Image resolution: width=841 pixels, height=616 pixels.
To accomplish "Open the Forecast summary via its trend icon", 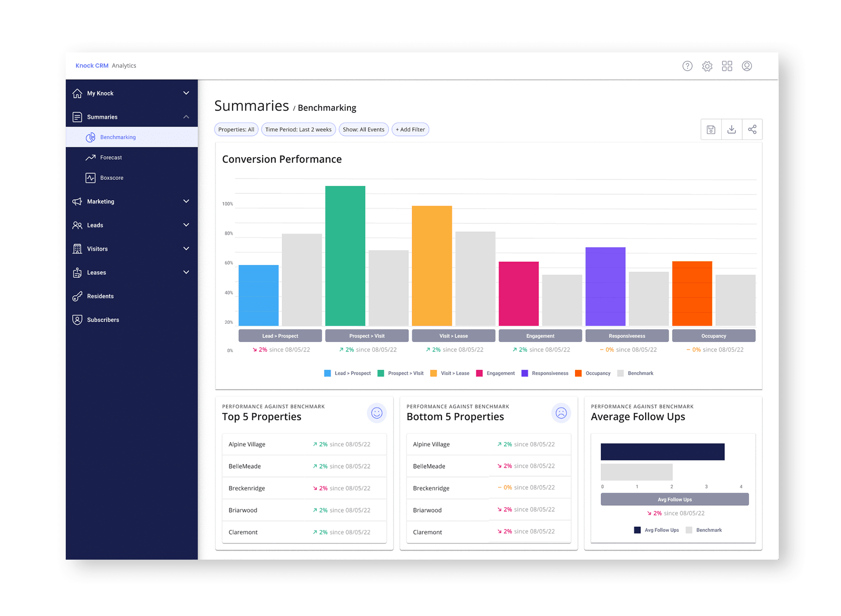I will [91, 157].
